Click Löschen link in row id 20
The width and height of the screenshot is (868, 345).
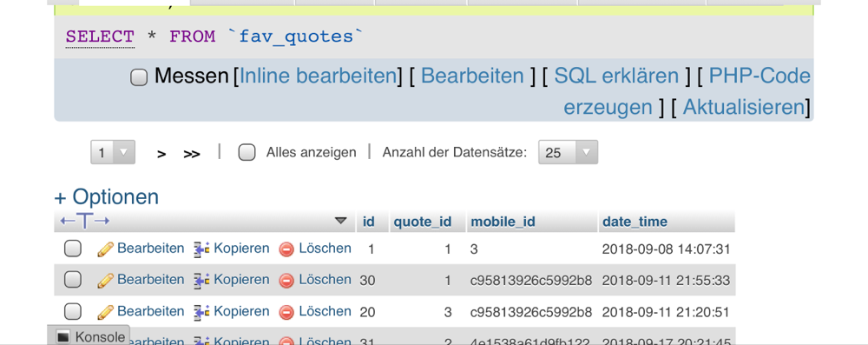click(325, 311)
